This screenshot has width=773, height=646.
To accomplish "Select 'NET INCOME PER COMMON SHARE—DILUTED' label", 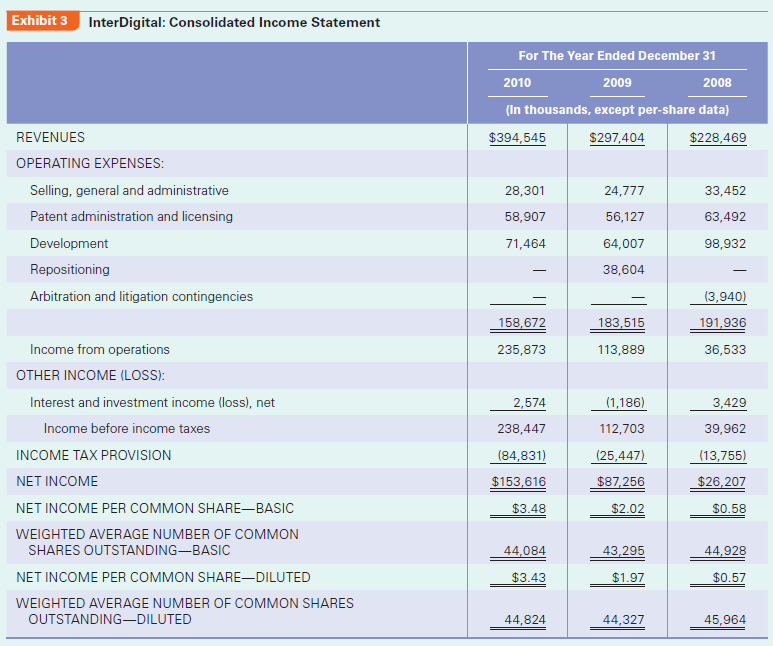I will 163,577.
